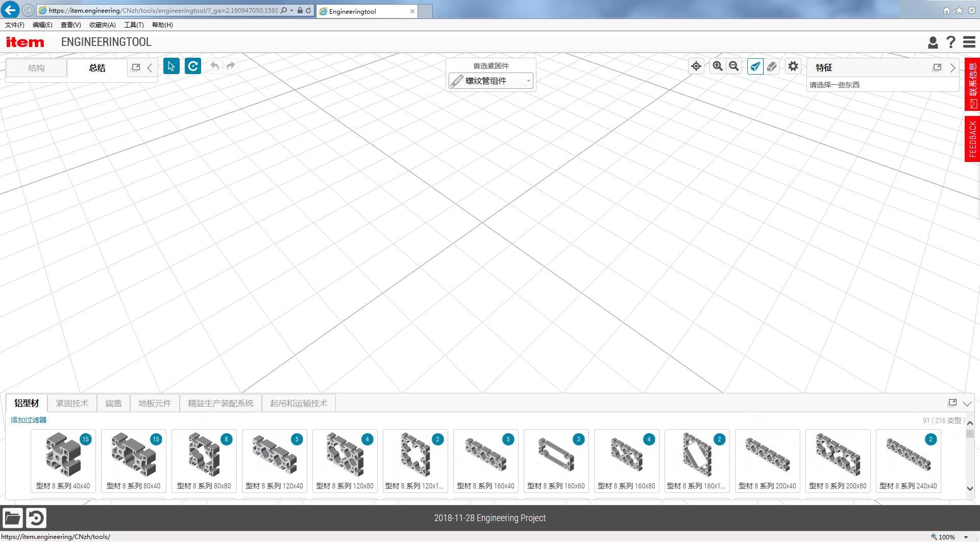
Task: Click the 添加过滤器 link
Action: pyautogui.click(x=29, y=420)
